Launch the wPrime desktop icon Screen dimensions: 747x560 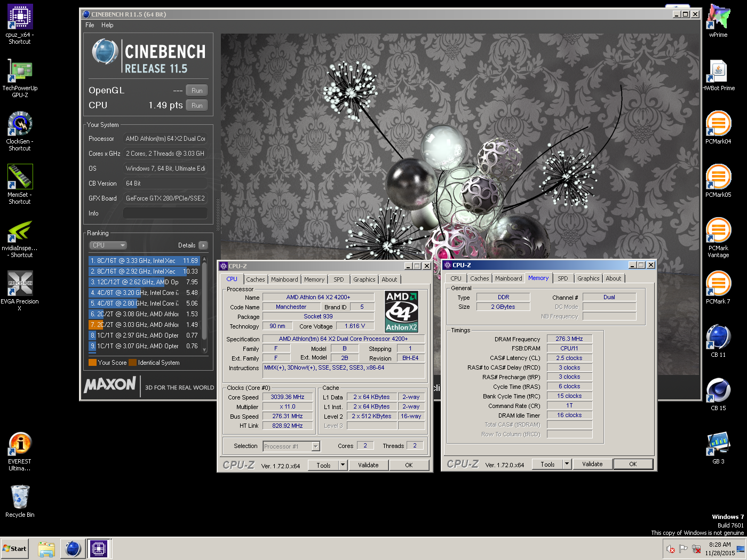click(x=718, y=21)
